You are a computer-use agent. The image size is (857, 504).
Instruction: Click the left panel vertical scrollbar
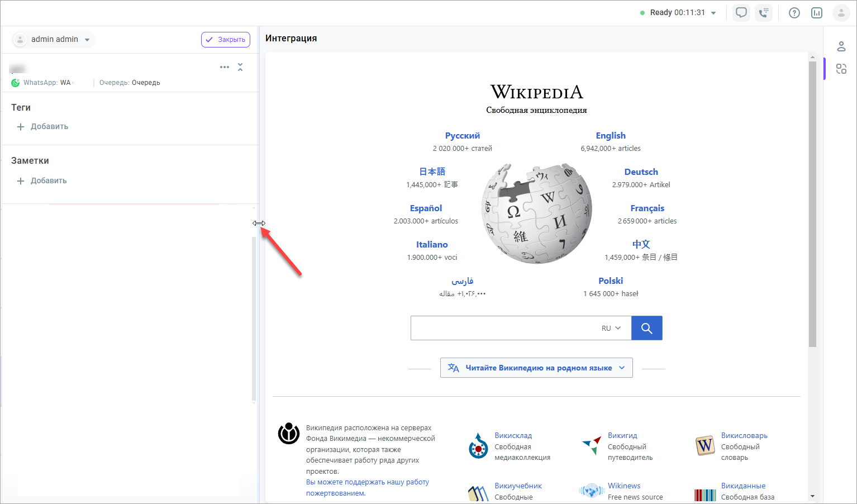254,318
